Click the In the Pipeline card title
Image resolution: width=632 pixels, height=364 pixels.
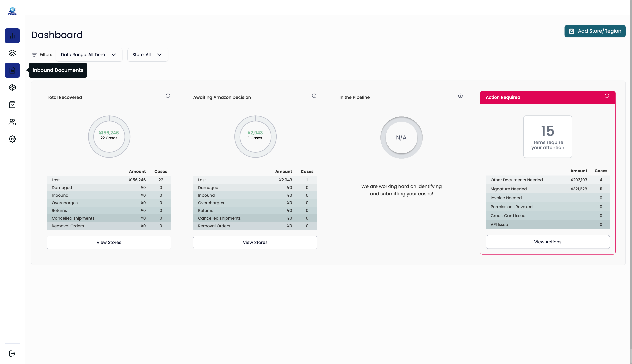coord(354,97)
